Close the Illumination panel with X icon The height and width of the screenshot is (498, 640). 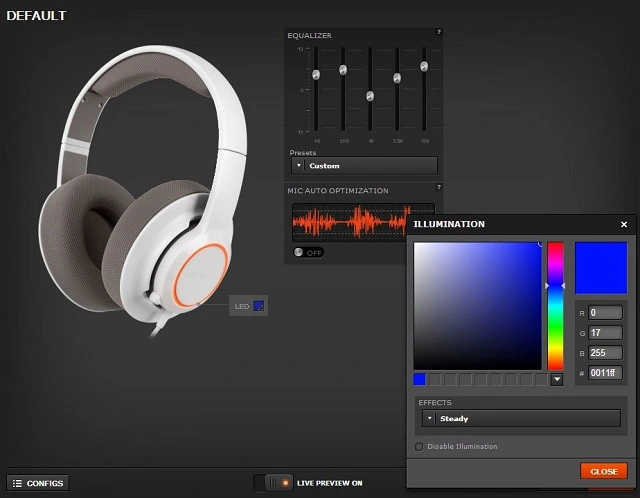624,225
